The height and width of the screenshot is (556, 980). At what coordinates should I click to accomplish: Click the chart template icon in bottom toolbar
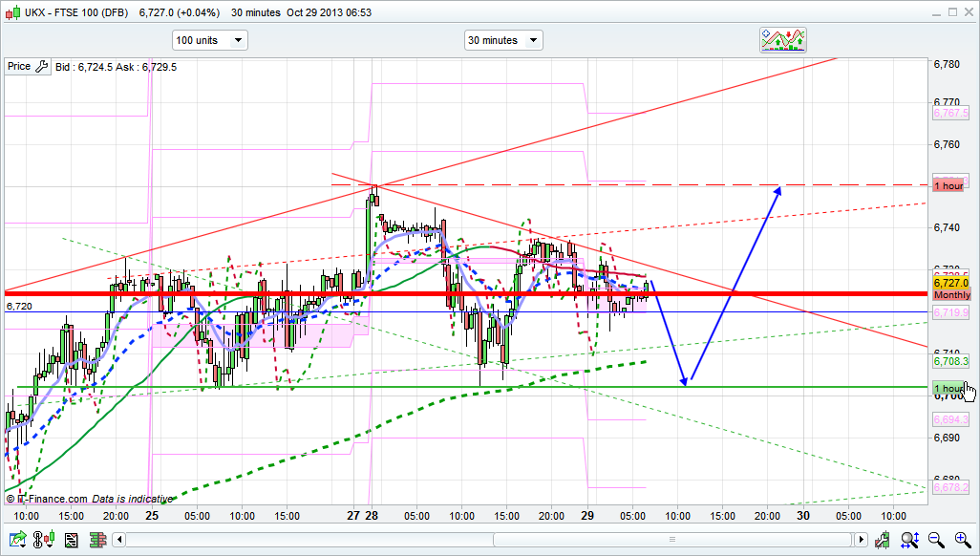tap(71, 541)
